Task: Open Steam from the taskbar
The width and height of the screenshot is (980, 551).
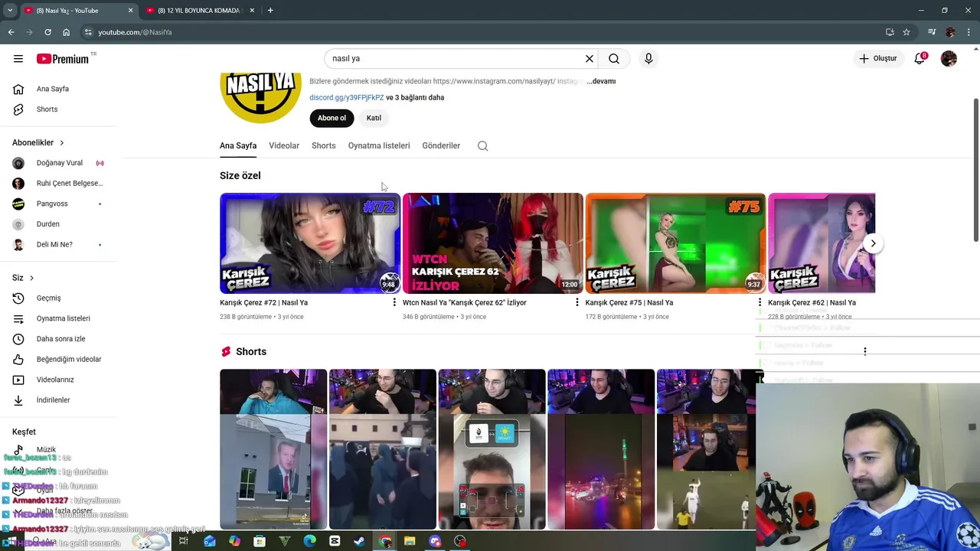Action: (359, 541)
